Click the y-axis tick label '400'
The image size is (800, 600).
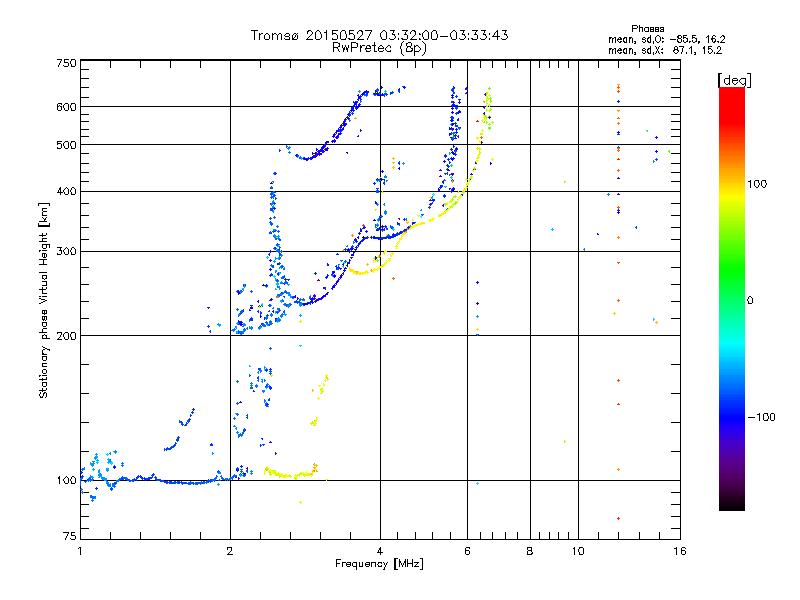pyautogui.click(x=66, y=192)
